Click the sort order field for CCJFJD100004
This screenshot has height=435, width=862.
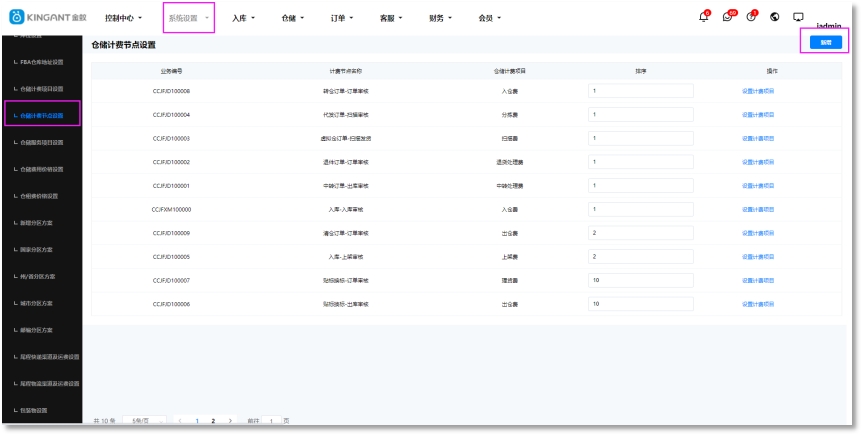pyautogui.click(x=640, y=114)
